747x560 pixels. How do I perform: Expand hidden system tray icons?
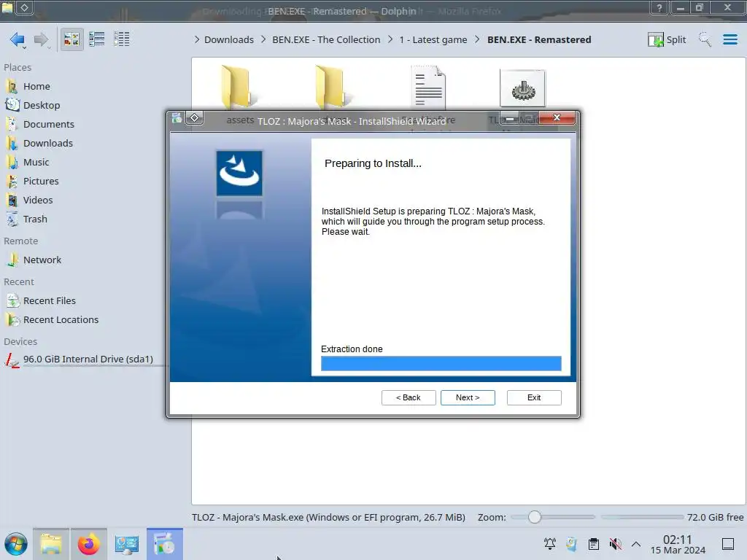tap(636, 544)
